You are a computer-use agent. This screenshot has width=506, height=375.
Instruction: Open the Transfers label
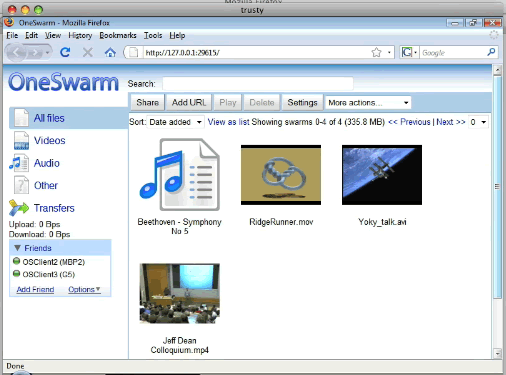[x=54, y=208]
